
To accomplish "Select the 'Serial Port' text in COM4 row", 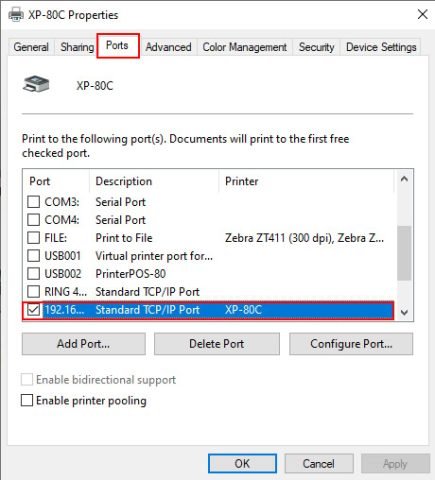I will (121, 220).
